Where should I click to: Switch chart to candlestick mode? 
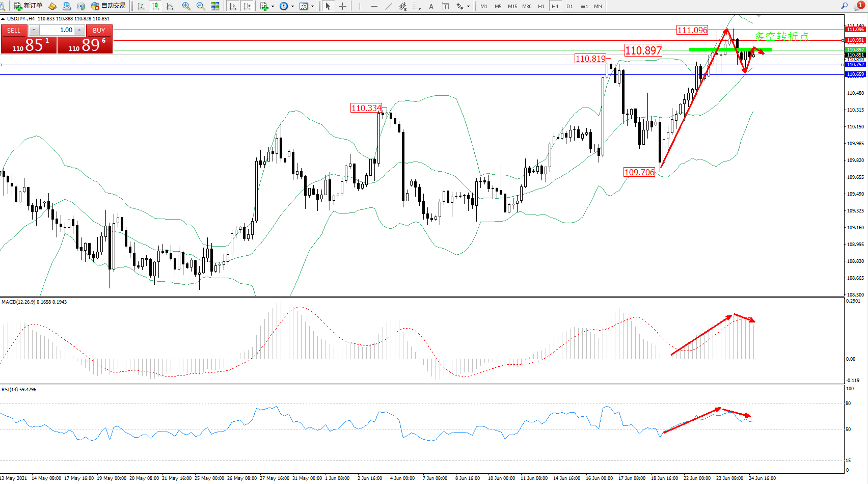tap(155, 6)
